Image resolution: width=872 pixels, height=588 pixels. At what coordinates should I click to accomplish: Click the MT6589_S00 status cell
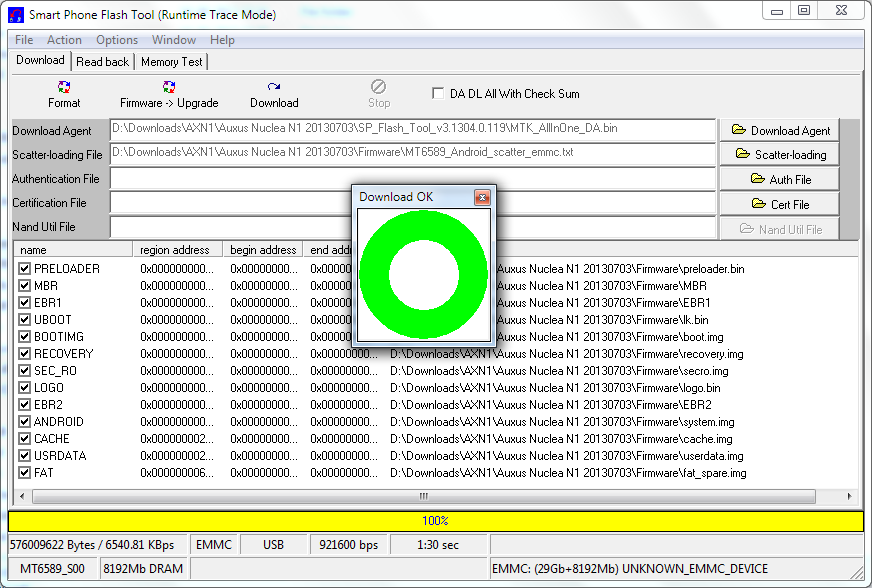click(x=52, y=569)
